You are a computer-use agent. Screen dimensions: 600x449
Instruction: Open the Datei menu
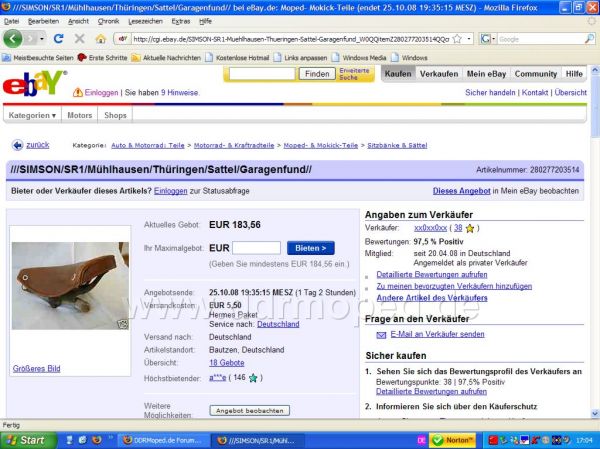click(x=11, y=21)
